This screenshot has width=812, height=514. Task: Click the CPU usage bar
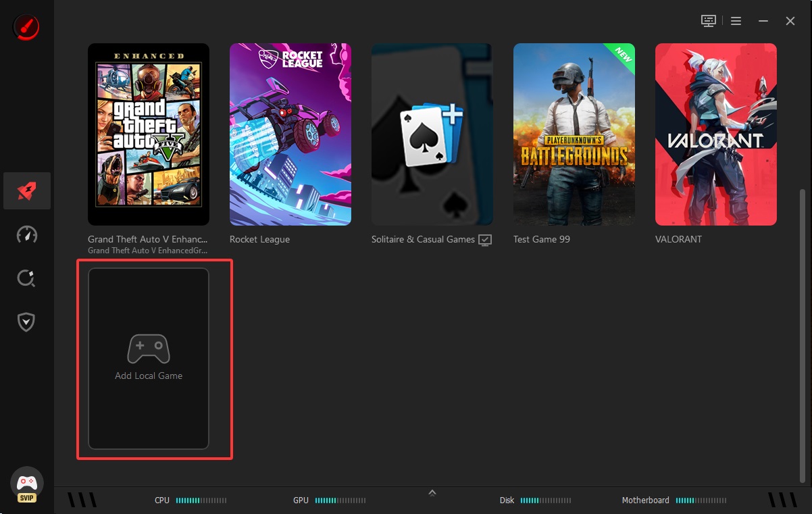[201, 500]
